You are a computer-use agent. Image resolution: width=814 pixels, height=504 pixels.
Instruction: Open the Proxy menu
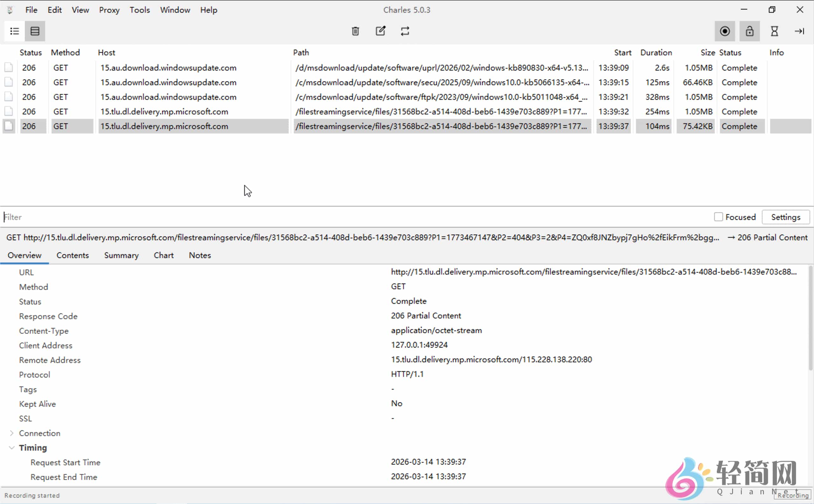click(x=109, y=10)
